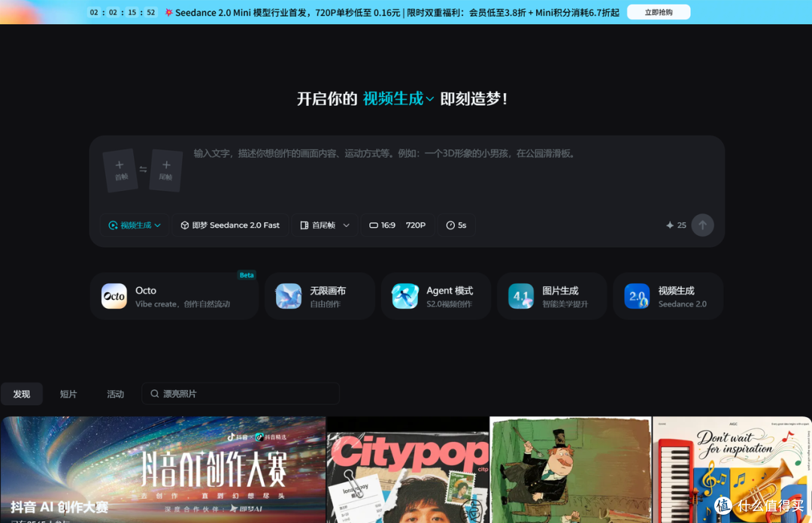Select the 即梦 Seedance 2.0 Fast model
This screenshot has width=812, height=523.
tap(231, 225)
